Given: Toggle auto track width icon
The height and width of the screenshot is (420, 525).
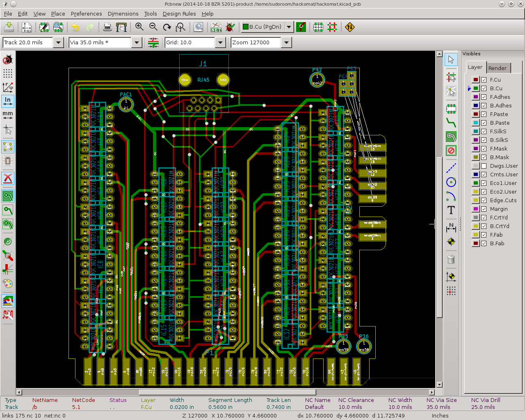Looking at the screenshot, I should [x=153, y=42].
